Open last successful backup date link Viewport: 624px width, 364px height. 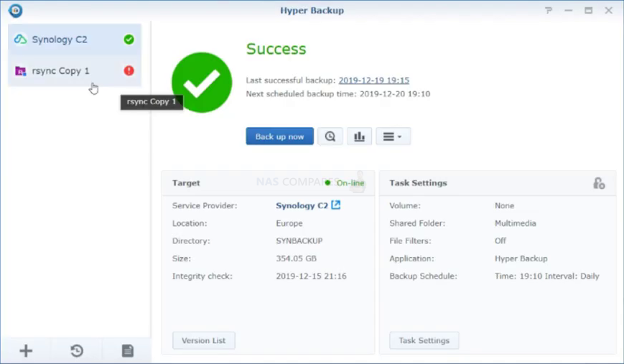(373, 80)
